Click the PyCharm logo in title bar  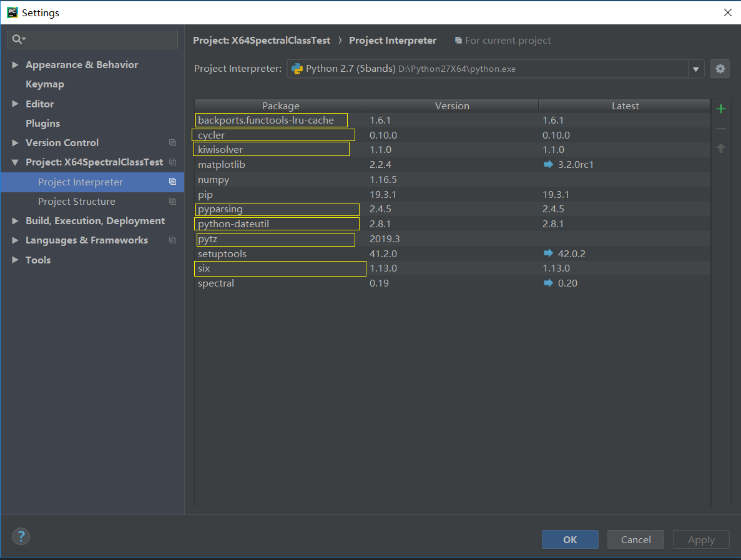[x=12, y=12]
